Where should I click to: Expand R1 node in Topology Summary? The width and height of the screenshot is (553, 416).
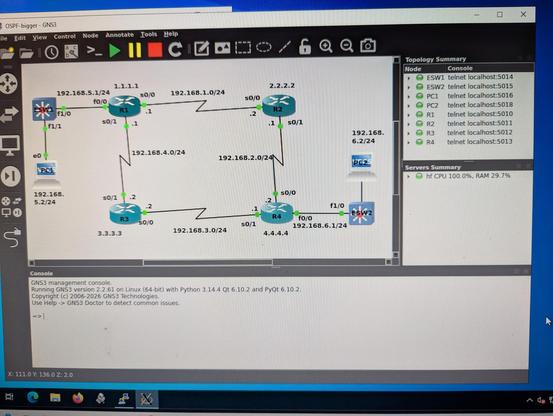pos(409,115)
